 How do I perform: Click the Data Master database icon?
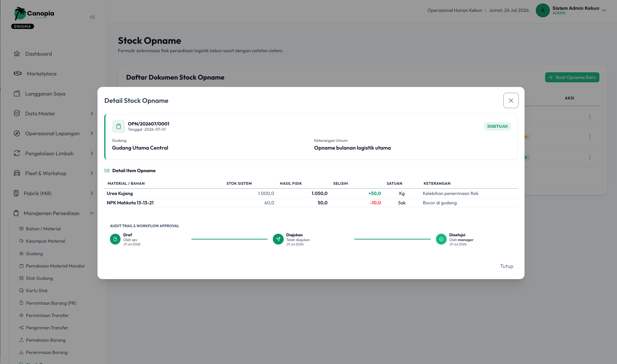[x=17, y=113]
